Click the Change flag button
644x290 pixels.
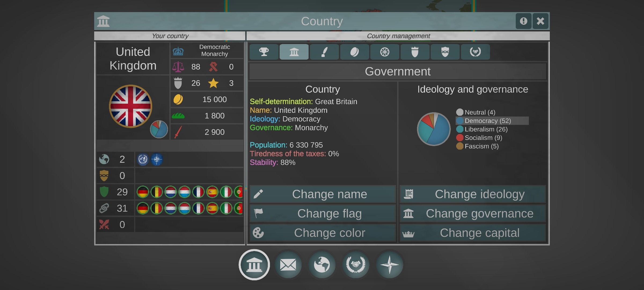click(x=323, y=213)
